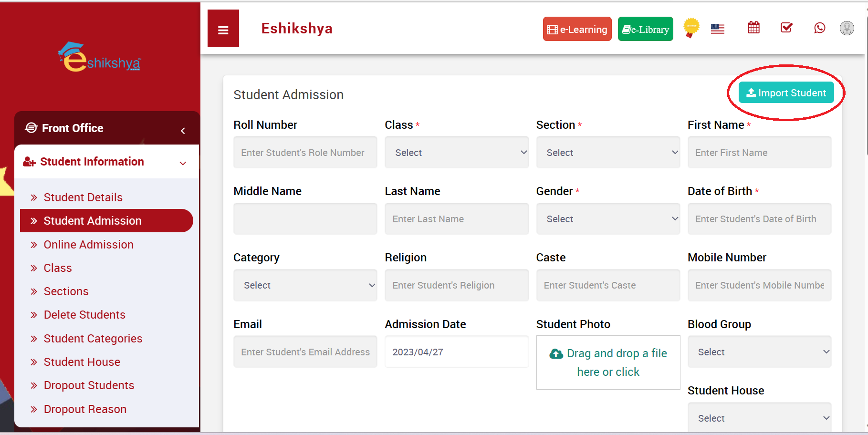Click the student photo drag-and-drop upload area

click(608, 362)
